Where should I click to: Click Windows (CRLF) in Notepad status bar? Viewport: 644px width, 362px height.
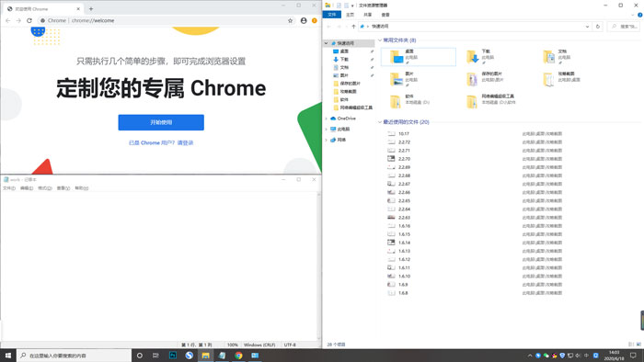coord(259,345)
